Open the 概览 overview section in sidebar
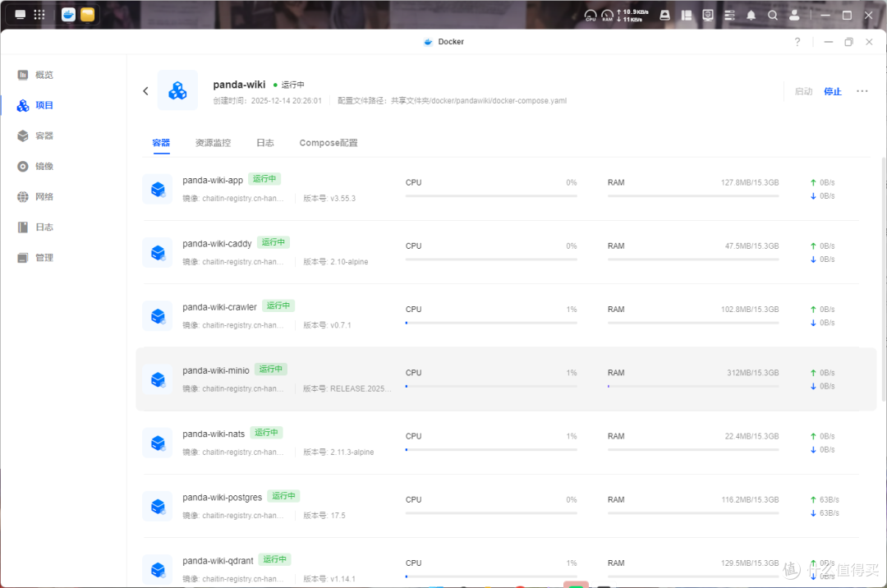Image resolution: width=887 pixels, height=588 pixels. coord(35,75)
